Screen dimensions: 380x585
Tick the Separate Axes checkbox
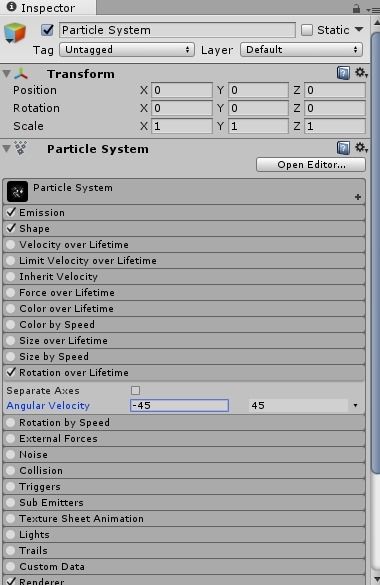point(135,390)
